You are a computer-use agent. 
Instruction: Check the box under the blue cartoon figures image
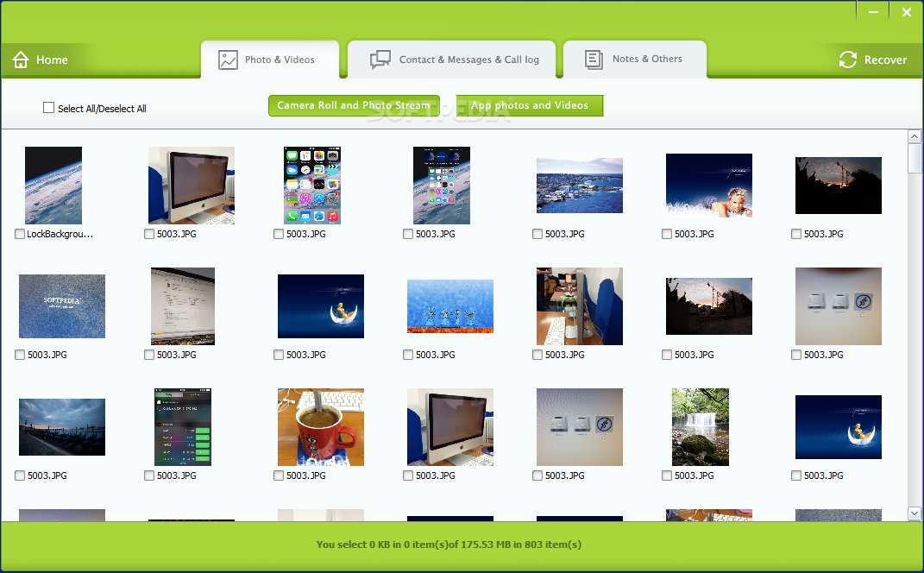coord(408,355)
